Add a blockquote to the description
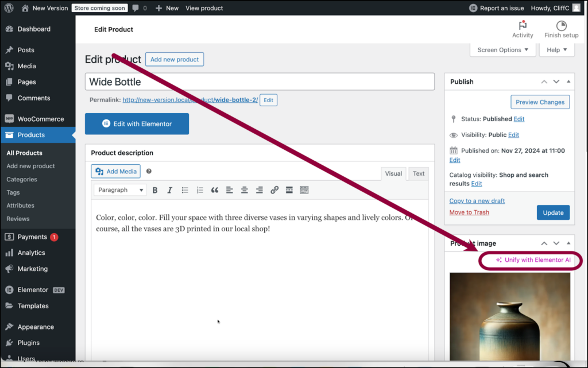588x368 pixels. [215, 189]
